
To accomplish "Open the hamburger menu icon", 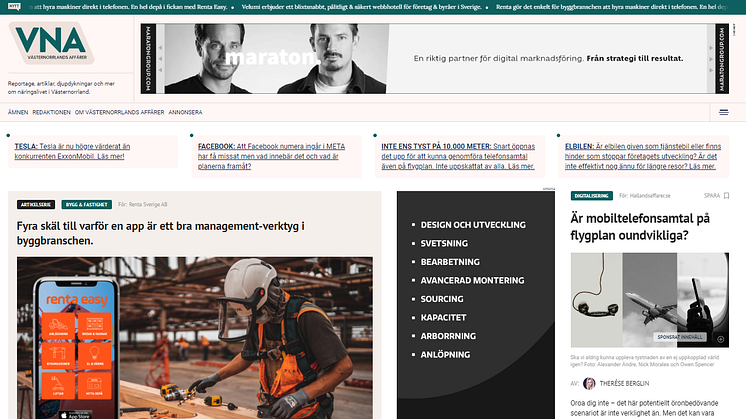I will [724, 112].
